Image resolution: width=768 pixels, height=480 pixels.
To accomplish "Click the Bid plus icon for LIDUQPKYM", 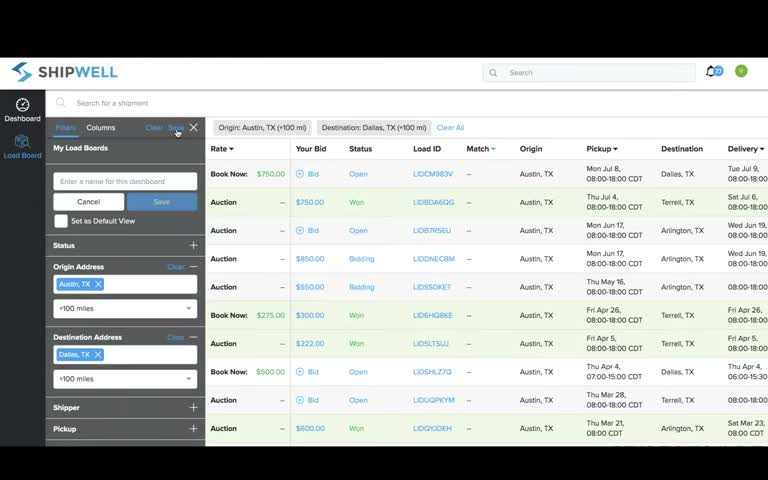I will tap(300, 400).
